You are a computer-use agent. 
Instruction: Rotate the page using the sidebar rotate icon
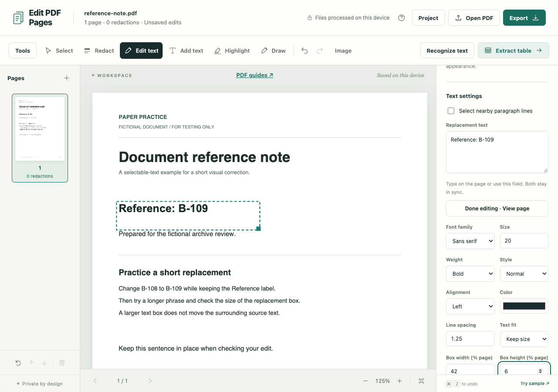pyautogui.click(x=18, y=363)
